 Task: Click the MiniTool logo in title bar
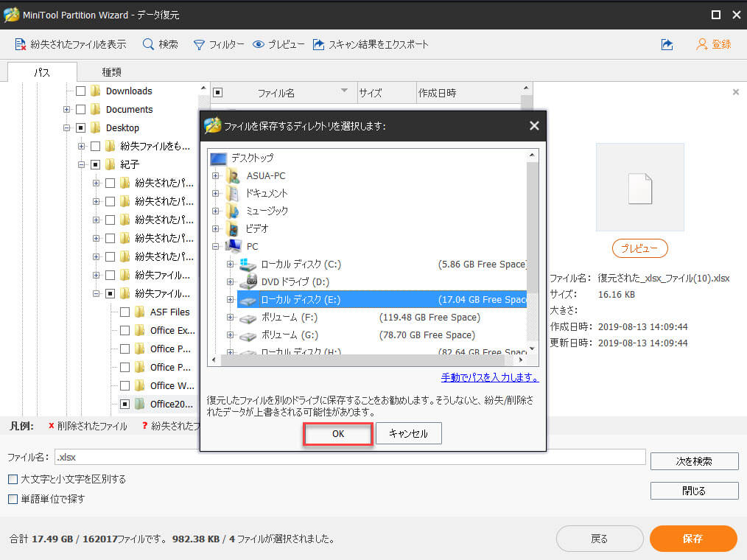(12, 14)
